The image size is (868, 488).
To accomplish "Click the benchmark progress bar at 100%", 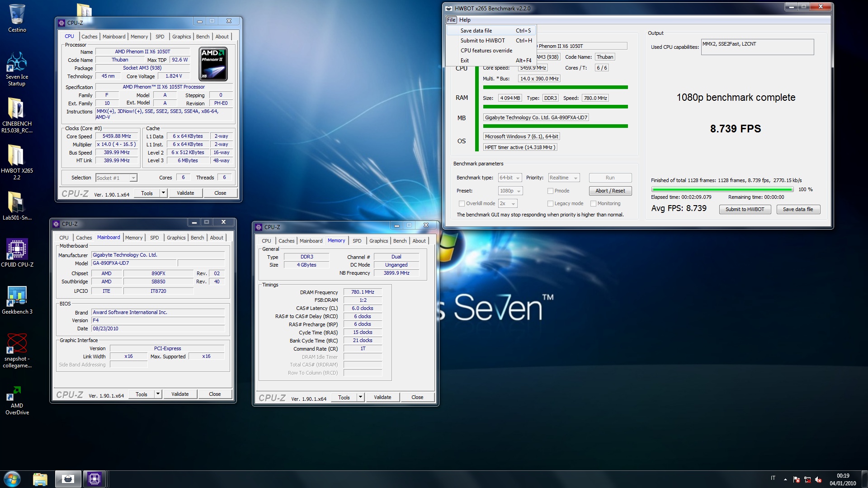I will point(722,189).
